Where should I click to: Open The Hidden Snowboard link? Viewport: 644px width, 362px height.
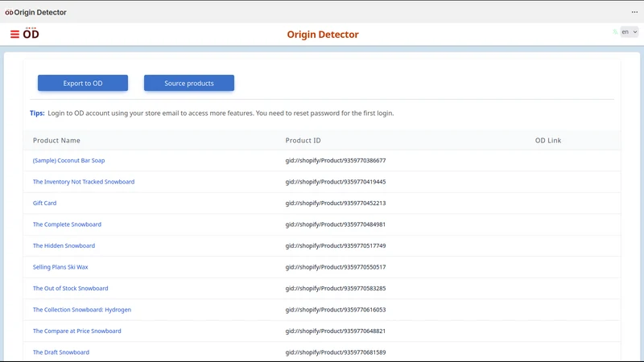tap(64, 246)
